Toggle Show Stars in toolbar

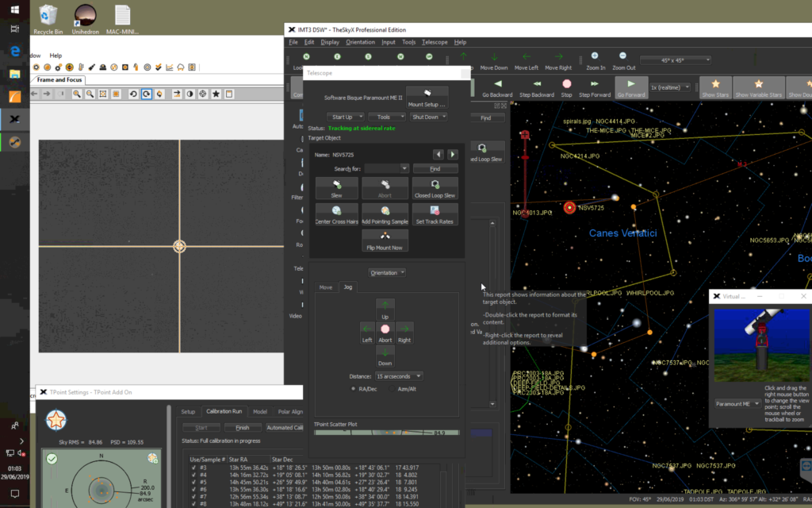click(x=715, y=87)
